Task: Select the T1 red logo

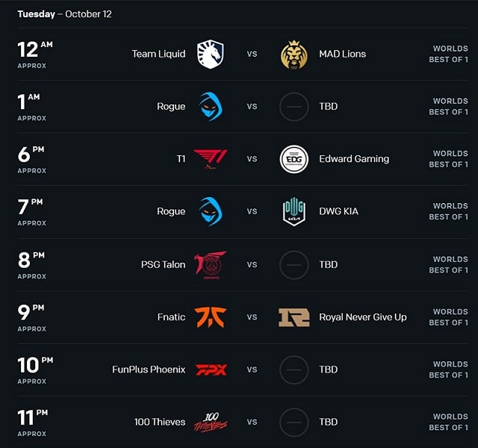Action: [x=211, y=159]
